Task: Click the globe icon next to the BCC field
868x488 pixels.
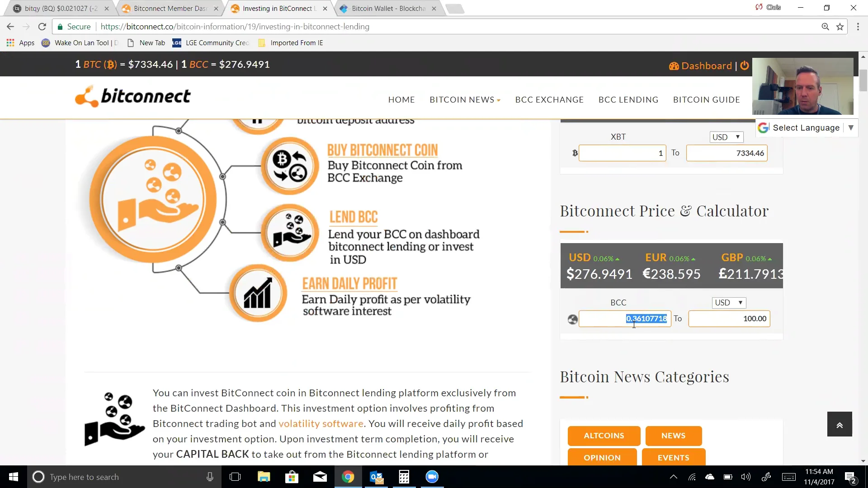Action: click(x=572, y=319)
